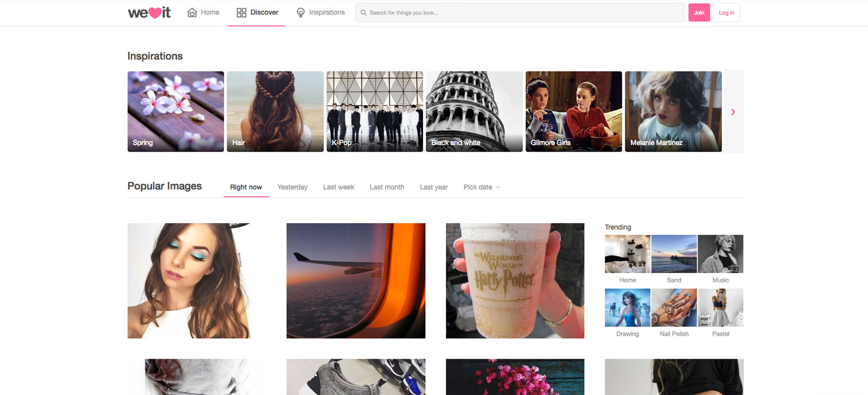Show next inspirations with the right arrow

coord(733,112)
